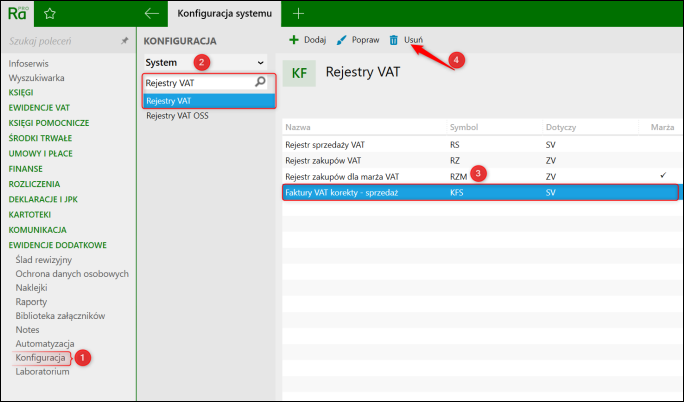Collapse the EWIDENCJE DODATKOWE section
The image size is (684, 402).
click(58, 245)
